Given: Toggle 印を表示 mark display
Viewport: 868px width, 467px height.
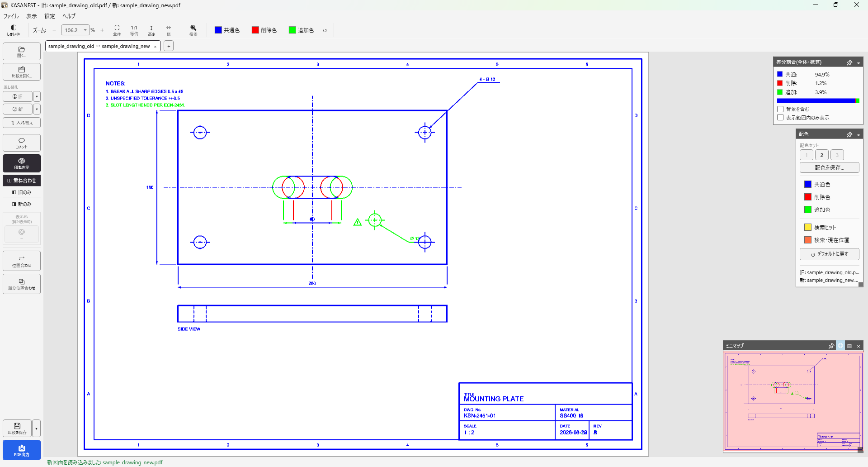Looking at the screenshot, I should coord(22,163).
